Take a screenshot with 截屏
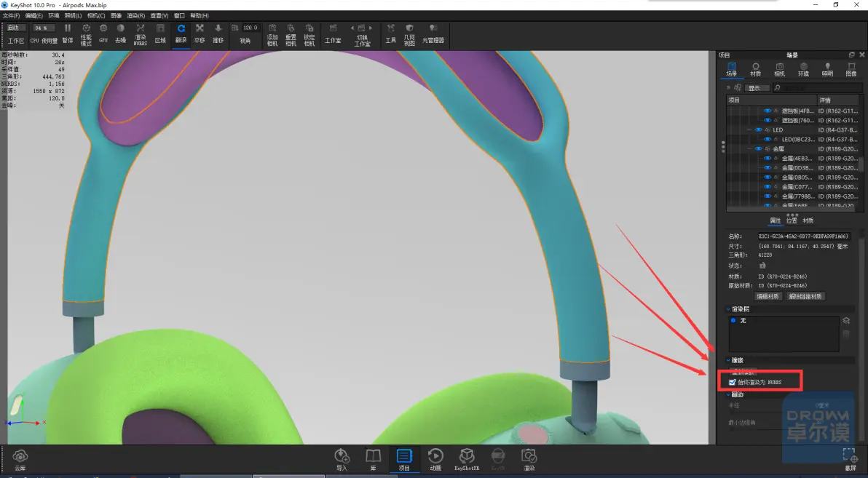Viewport: 868px width, 478px height. pyautogui.click(x=851, y=460)
